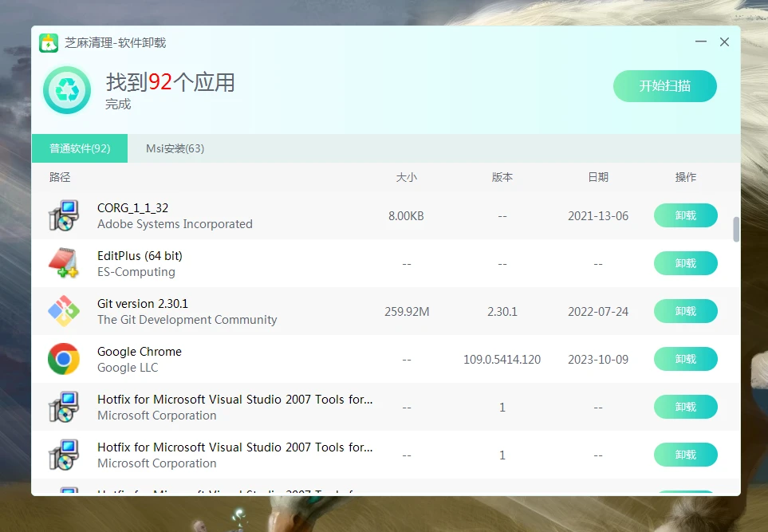Image resolution: width=768 pixels, height=532 pixels.
Task: Click the Git version 2.30.1 icon
Action: 63,311
